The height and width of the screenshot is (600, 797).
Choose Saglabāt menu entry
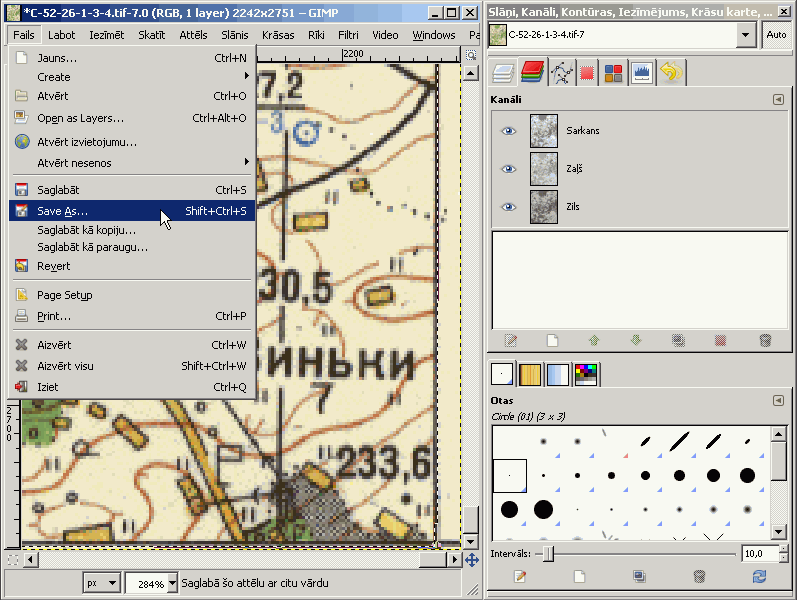click(132, 190)
